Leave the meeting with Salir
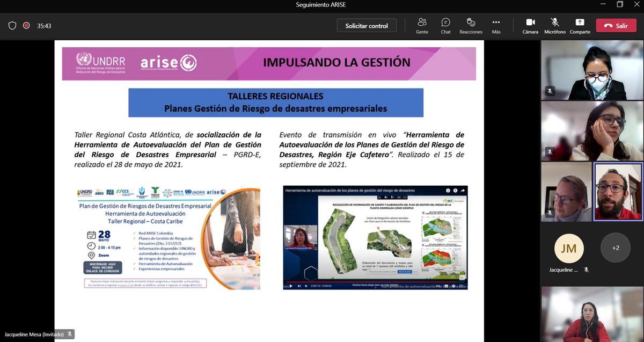Image resolution: width=644 pixels, height=342 pixels. click(616, 25)
